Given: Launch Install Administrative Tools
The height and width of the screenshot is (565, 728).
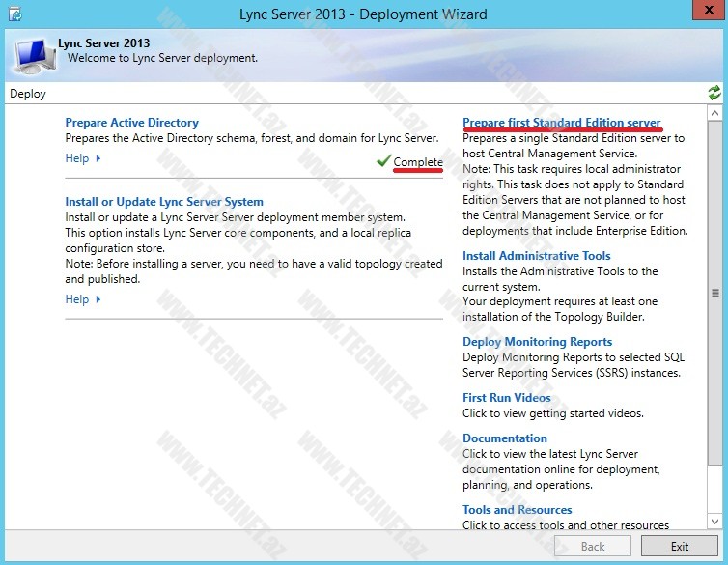Looking at the screenshot, I should (536, 256).
